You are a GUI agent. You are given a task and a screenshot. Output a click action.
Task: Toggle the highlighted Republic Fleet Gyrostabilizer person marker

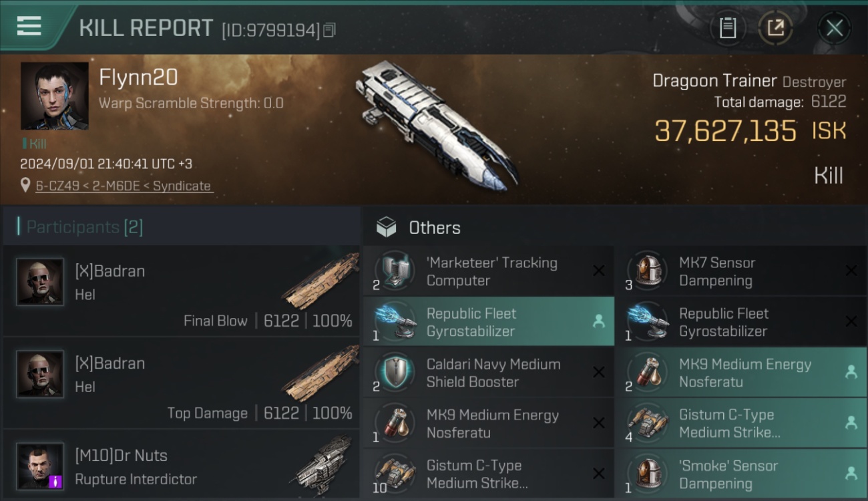598,321
